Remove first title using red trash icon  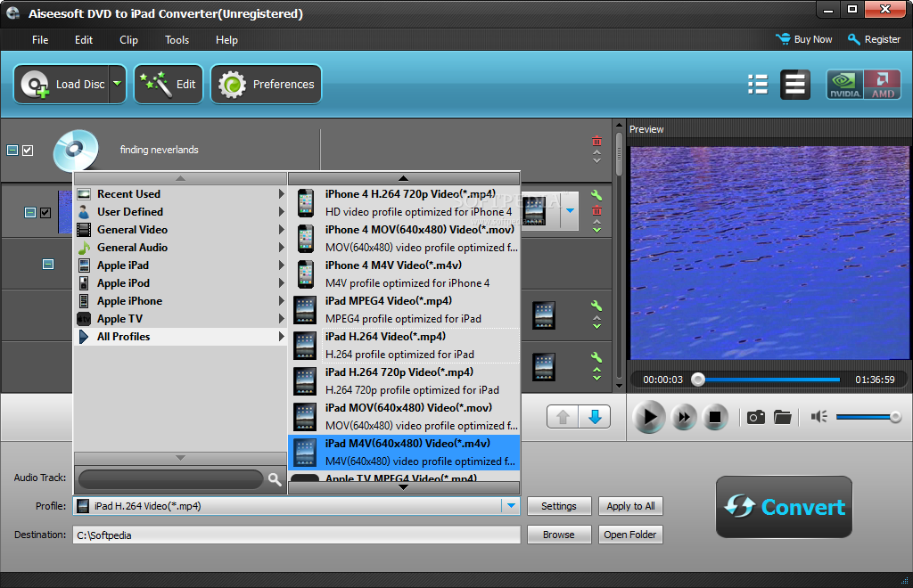pos(596,210)
